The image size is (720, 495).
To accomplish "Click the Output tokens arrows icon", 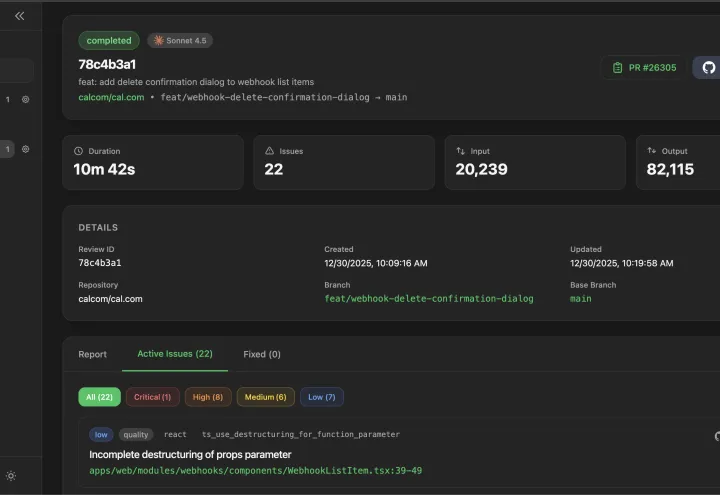I will coord(652,151).
